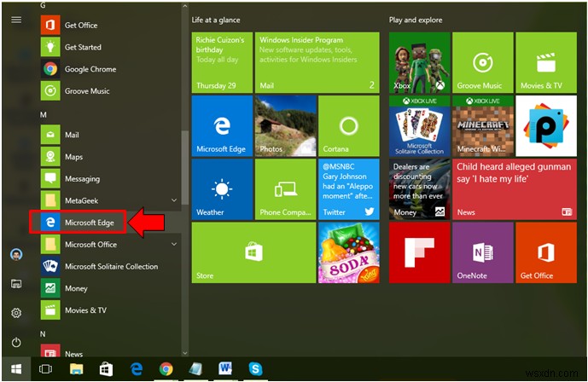This screenshot has height=382, width=588.
Task: Open the Store tile
Action: coord(252,253)
